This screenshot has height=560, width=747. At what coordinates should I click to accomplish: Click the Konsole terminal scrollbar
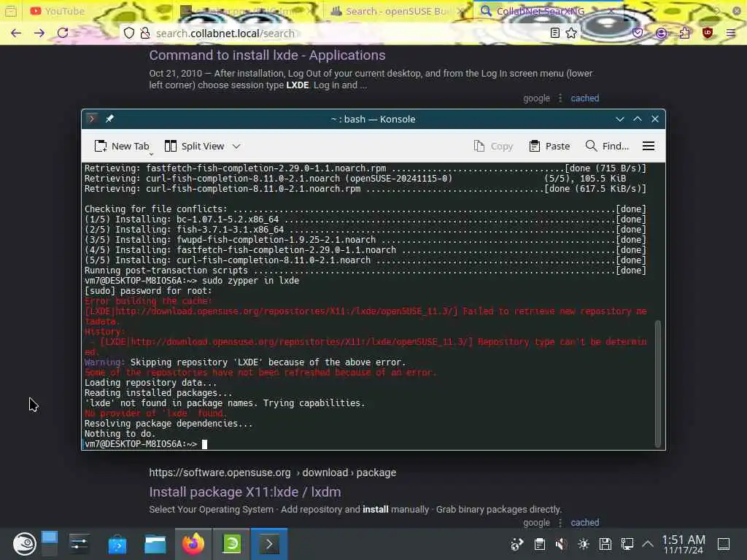point(658,384)
